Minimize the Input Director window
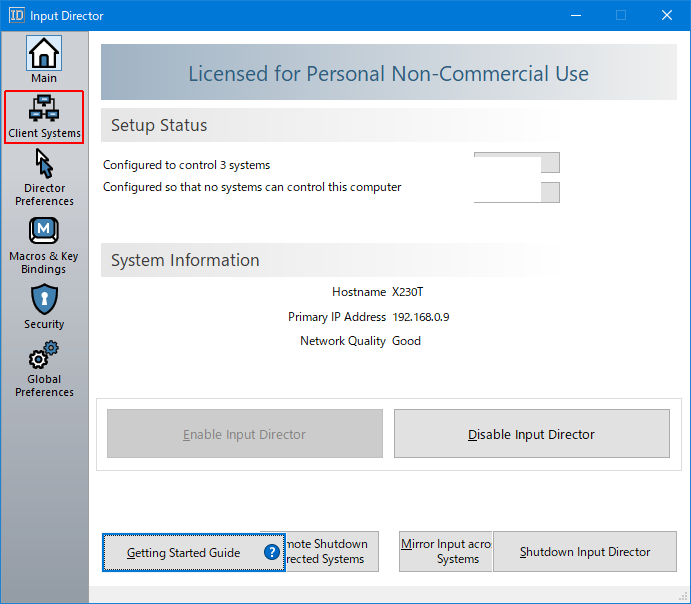The image size is (691, 604). pyautogui.click(x=575, y=15)
